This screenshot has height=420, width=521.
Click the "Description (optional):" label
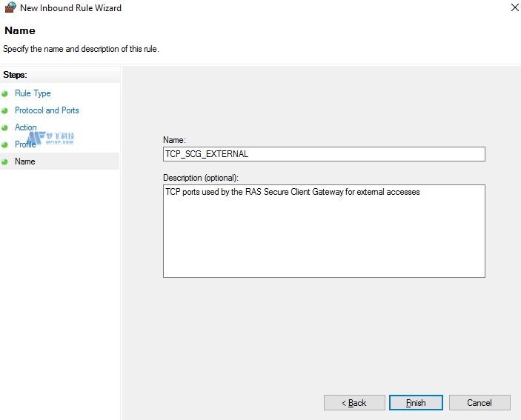point(201,178)
